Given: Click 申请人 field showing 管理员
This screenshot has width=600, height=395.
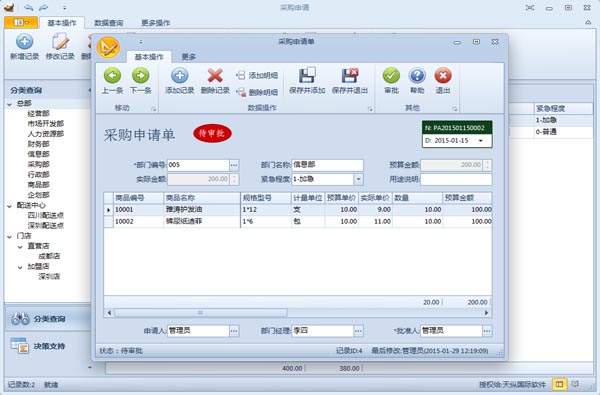Looking at the screenshot, I should coord(198,331).
